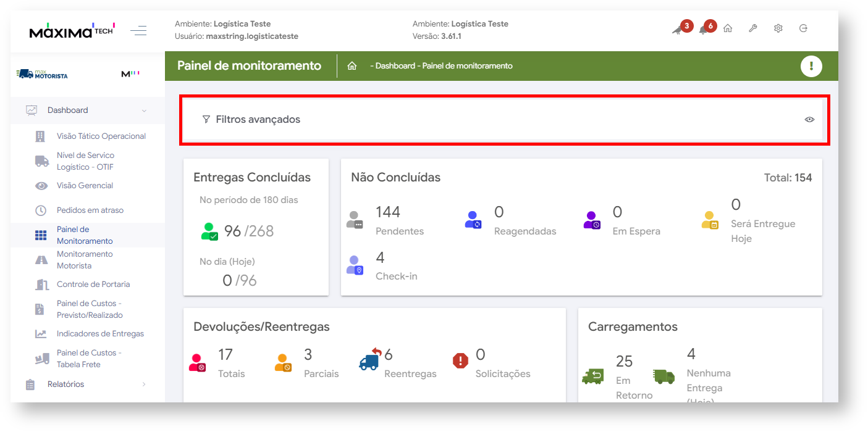Click the exclamation alert icon in green bar
This screenshot has height=432, width=868.
[811, 66]
